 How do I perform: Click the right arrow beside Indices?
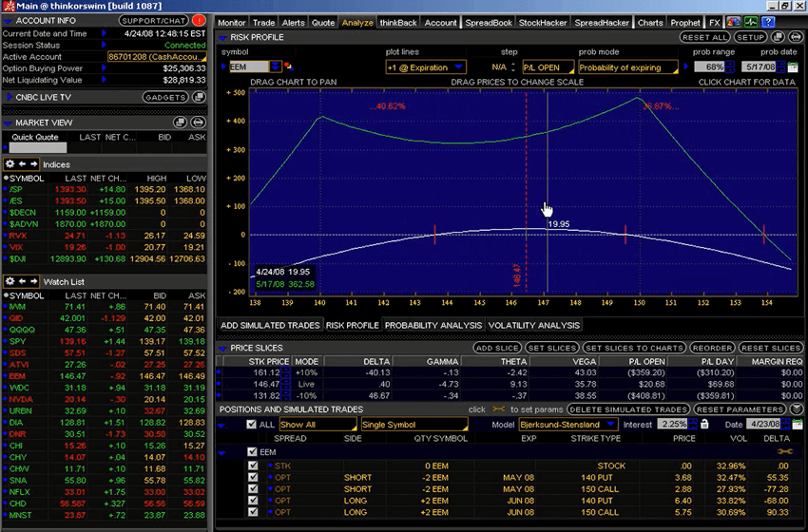[34, 163]
